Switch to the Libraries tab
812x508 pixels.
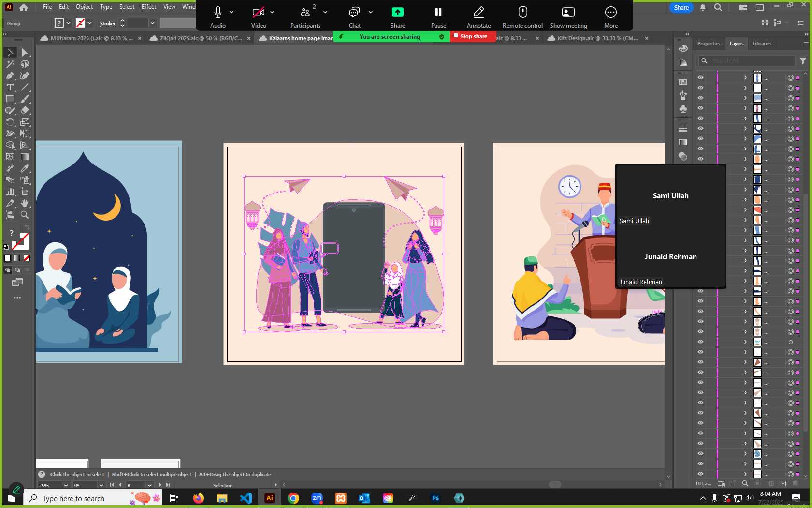(762, 44)
